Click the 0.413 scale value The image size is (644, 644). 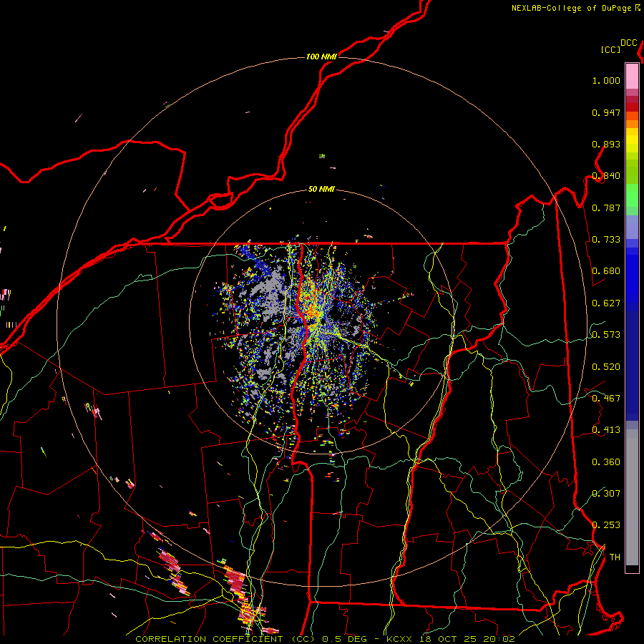[x=606, y=430]
